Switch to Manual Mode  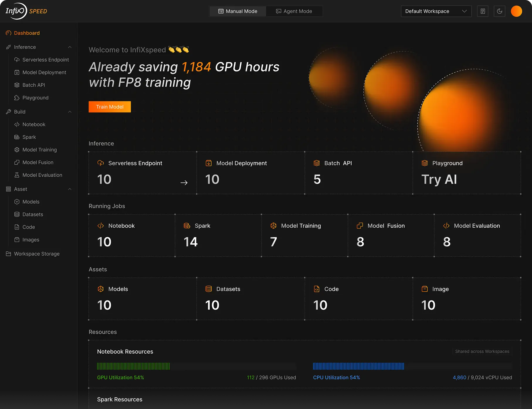pos(238,11)
